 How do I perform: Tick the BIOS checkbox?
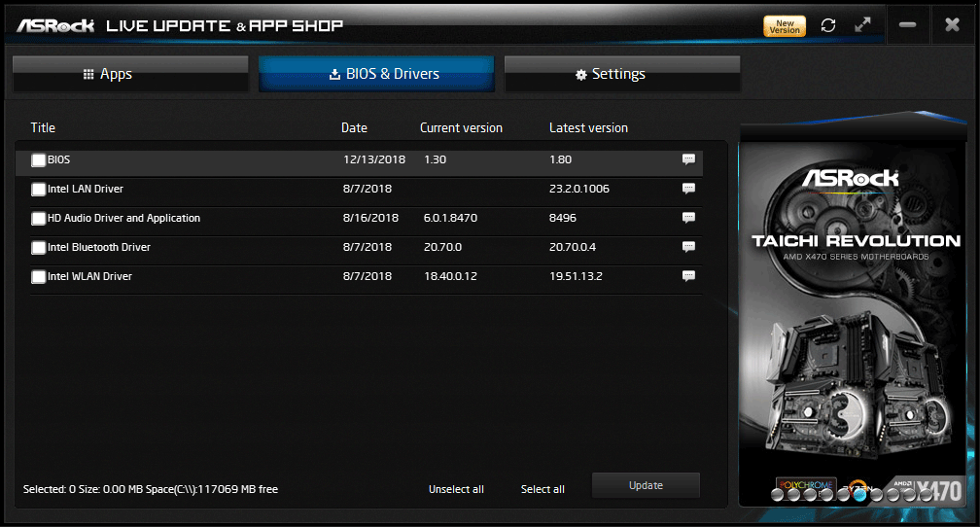39,160
